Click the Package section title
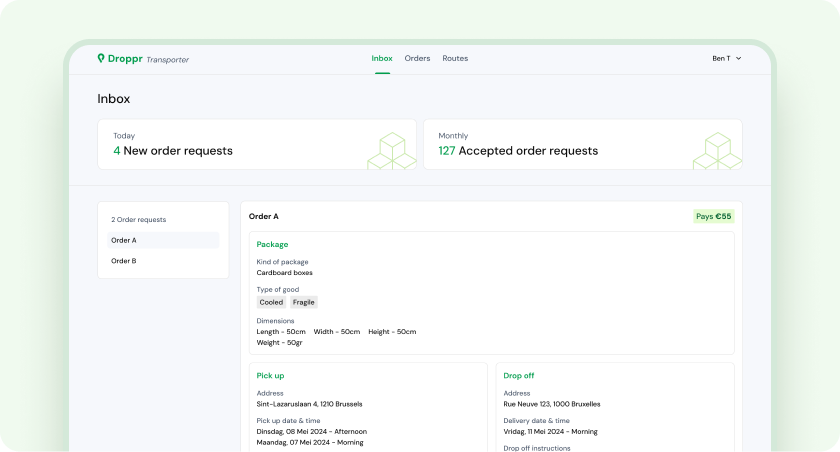840x452 pixels. pos(272,244)
